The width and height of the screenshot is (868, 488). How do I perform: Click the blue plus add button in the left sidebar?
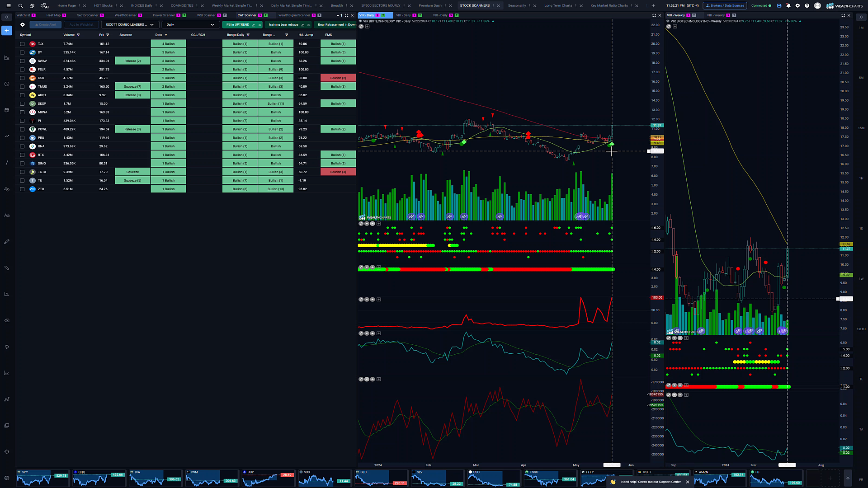point(7,30)
